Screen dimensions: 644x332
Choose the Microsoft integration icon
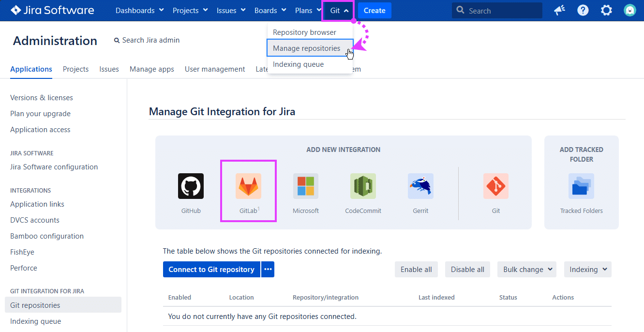[306, 186]
